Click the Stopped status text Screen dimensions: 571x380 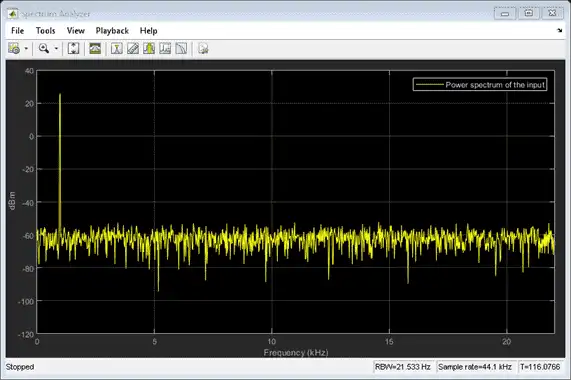[x=20, y=367]
